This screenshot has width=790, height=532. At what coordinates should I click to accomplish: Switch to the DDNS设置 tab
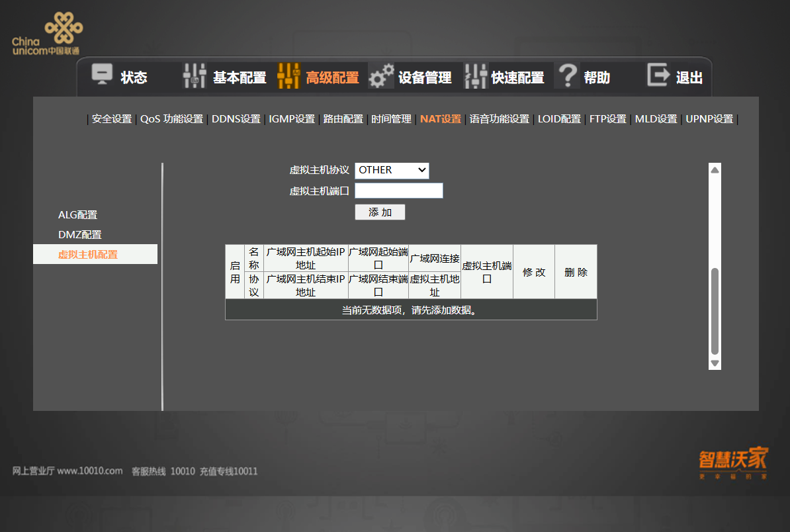(236, 119)
